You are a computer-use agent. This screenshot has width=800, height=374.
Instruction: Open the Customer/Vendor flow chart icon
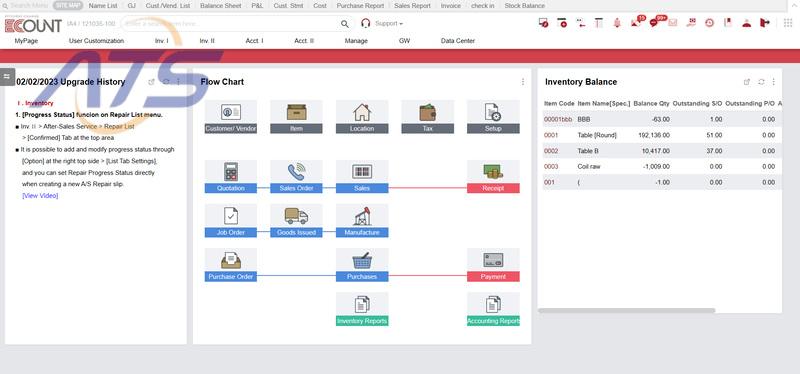coord(231,112)
